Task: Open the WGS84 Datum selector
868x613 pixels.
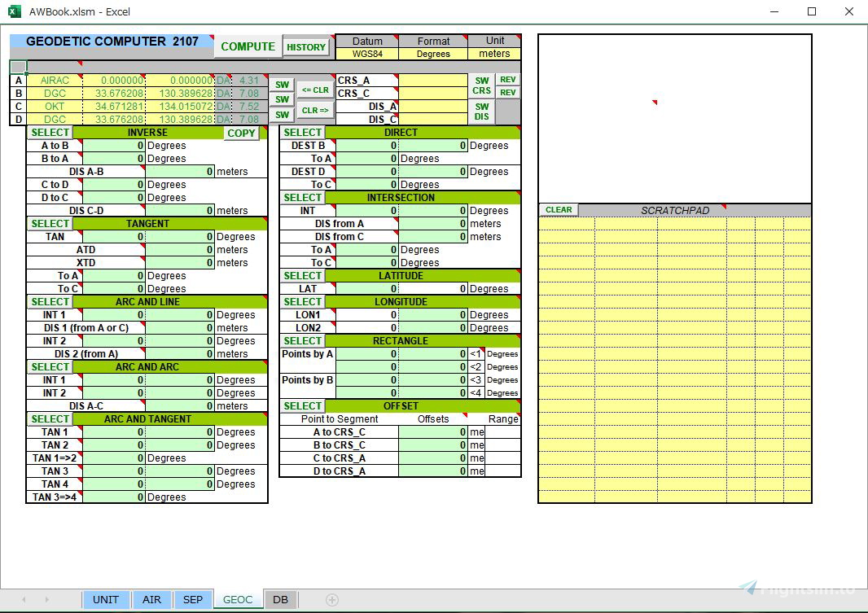Action: (368, 53)
